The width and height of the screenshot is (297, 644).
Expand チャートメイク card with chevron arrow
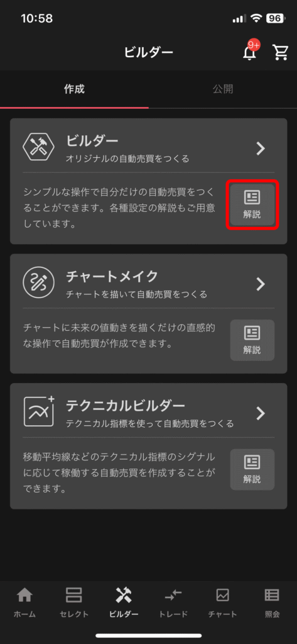pyautogui.click(x=261, y=284)
